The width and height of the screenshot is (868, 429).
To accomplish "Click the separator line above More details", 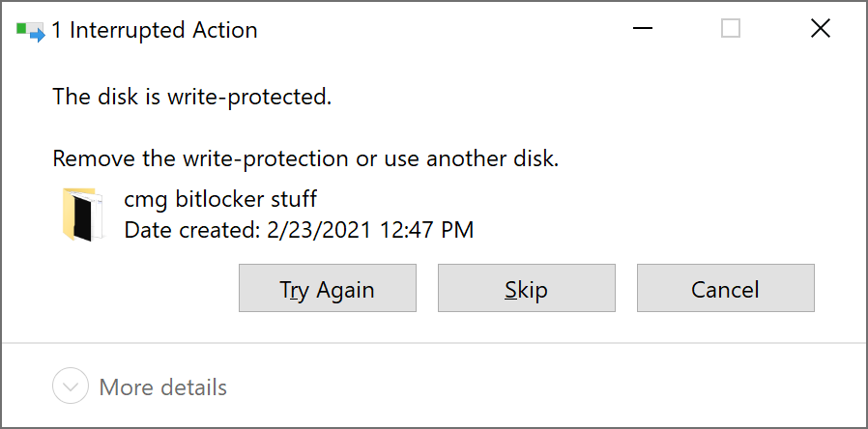I will [x=434, y=343].
